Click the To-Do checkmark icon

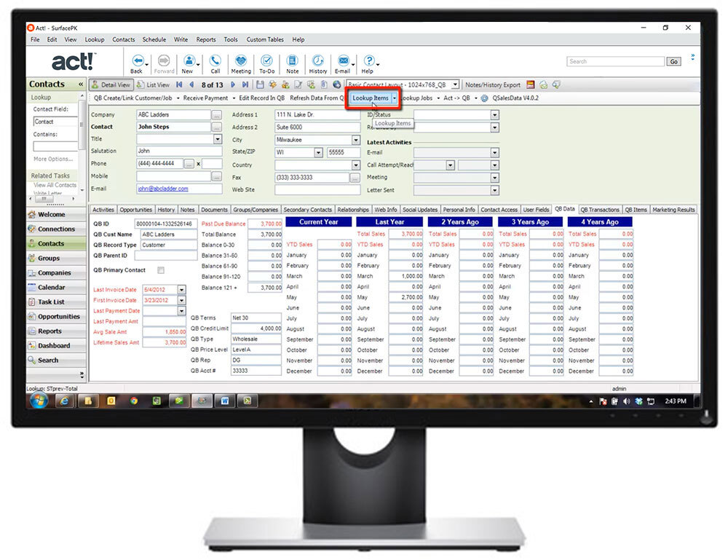click(266, 60)
